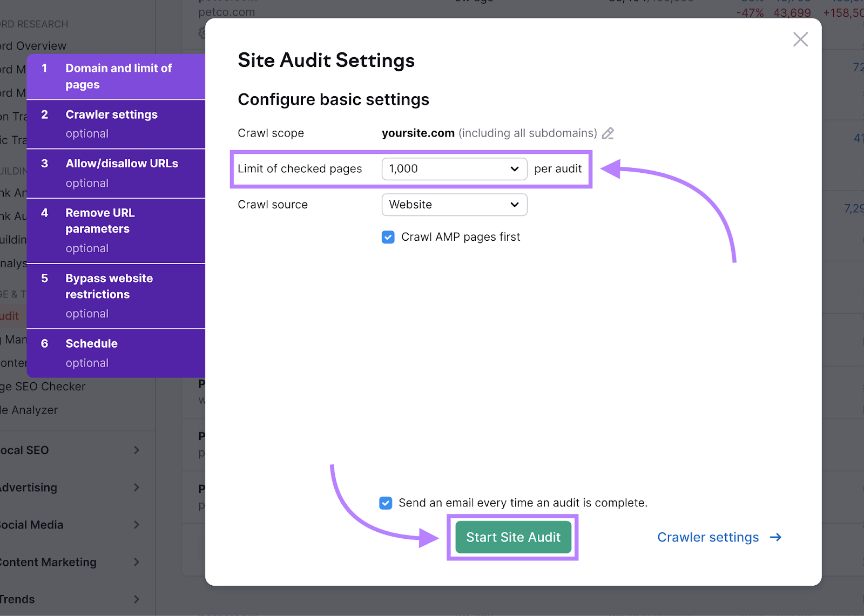Open the Crawl source dropdown
The height and width of the screenshot is (616, 864).
(x=454, y=205)
